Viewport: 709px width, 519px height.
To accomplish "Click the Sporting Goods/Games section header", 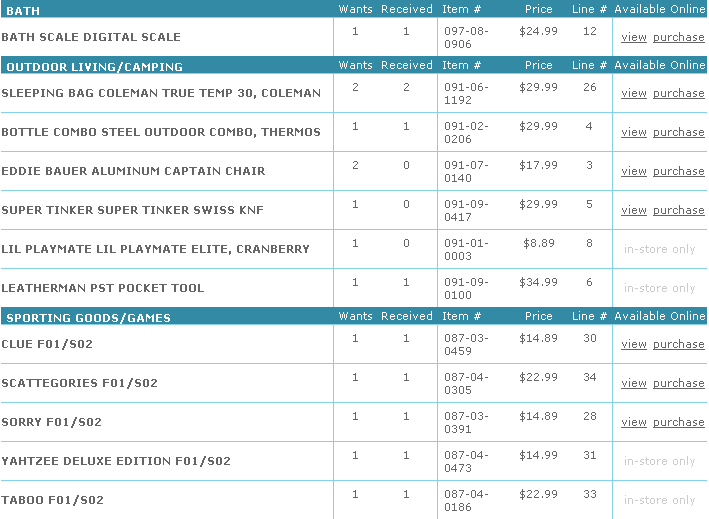I will [x=88, y=318].
